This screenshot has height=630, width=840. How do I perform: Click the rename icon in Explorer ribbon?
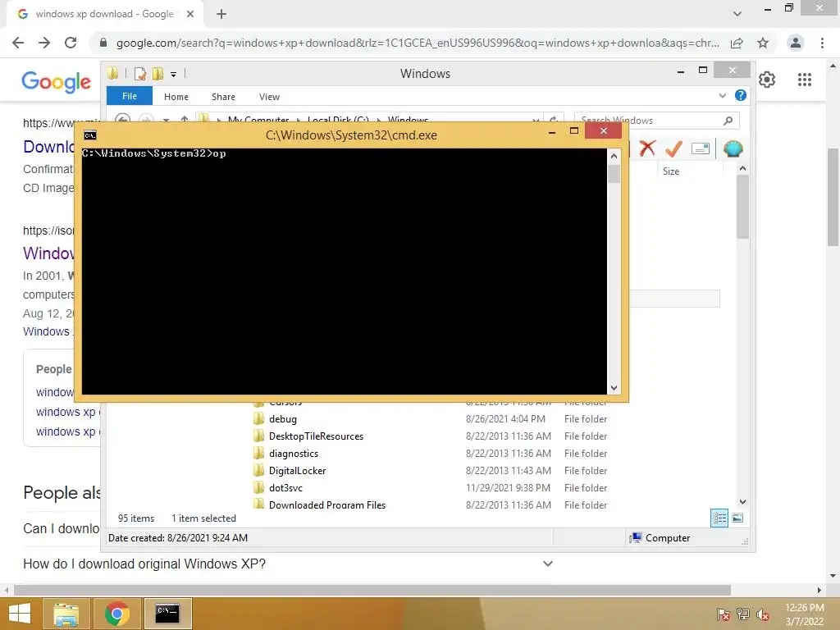(701, 148)
